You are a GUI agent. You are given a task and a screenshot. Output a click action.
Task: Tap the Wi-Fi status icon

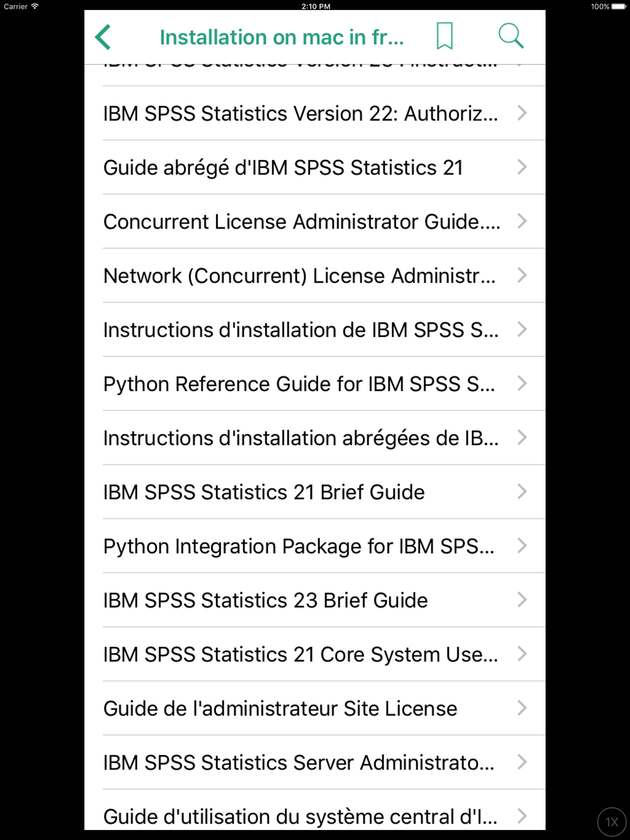(x=35, y=6)
